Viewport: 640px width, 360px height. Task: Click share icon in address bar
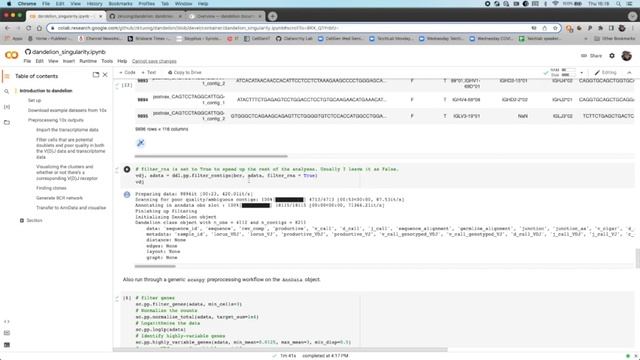pyautogui.click(x=544, y=28)
